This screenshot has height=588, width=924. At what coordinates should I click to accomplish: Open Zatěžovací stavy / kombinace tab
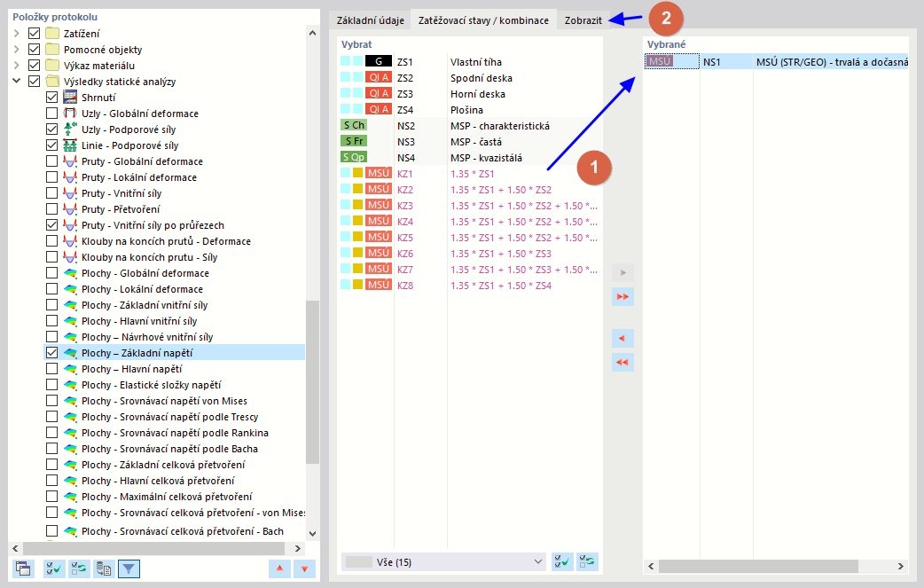(483, 20)
